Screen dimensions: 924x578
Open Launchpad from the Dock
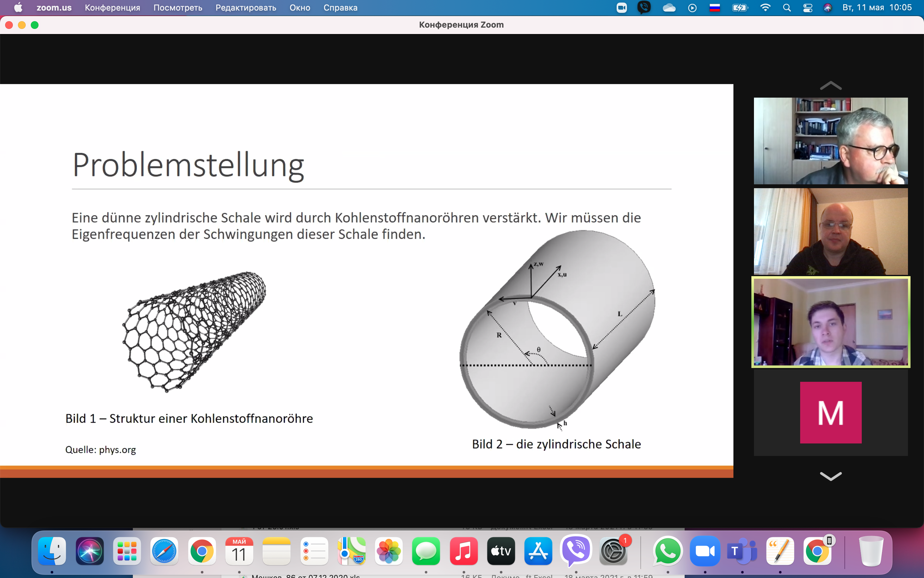(127, 551)
